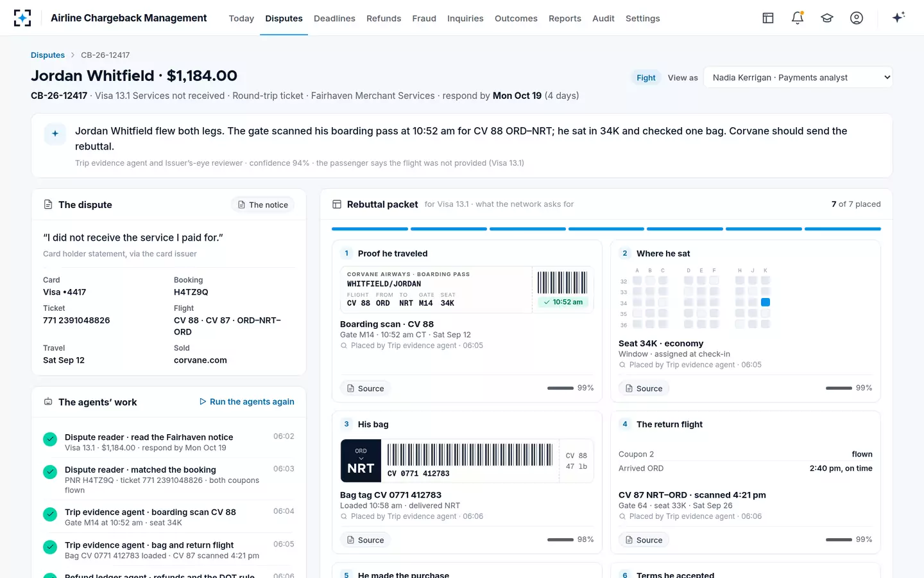Viewport: 924px width, 578px height.
Task: Click the document icon beside The dispute
Action: click(x=48, y=204)
